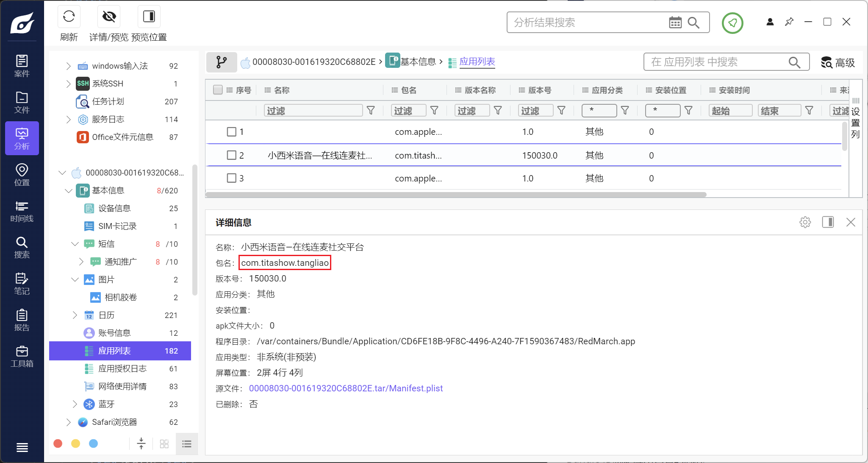Viewport: 868px width, 463px height.
Task: Open 时间线 in the sidebar
Action: (x=22, y=211)
